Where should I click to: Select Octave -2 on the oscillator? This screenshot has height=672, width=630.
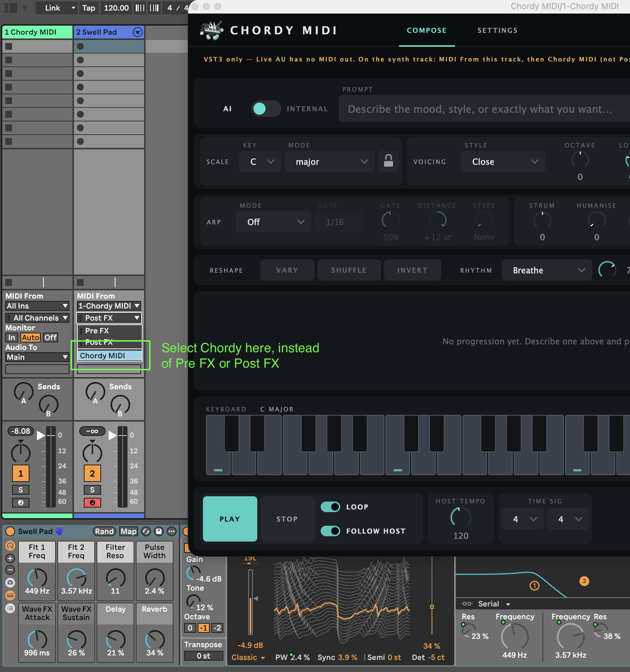pos(217,628)
